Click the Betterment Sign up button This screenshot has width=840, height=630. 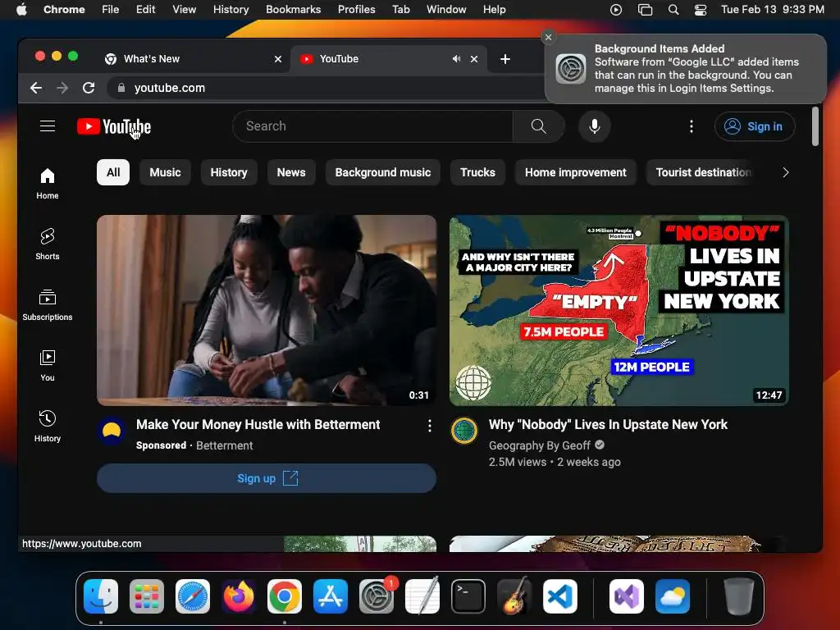(267, 478)
